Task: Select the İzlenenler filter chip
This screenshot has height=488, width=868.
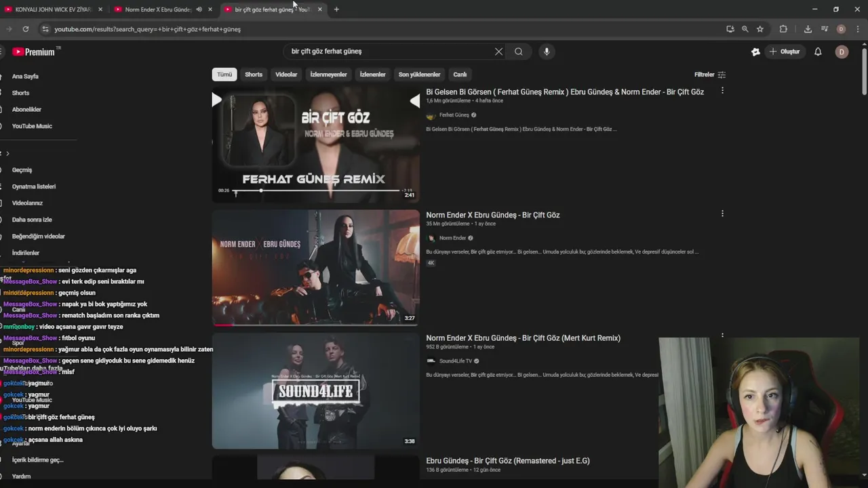Action: tap(372, 75)
